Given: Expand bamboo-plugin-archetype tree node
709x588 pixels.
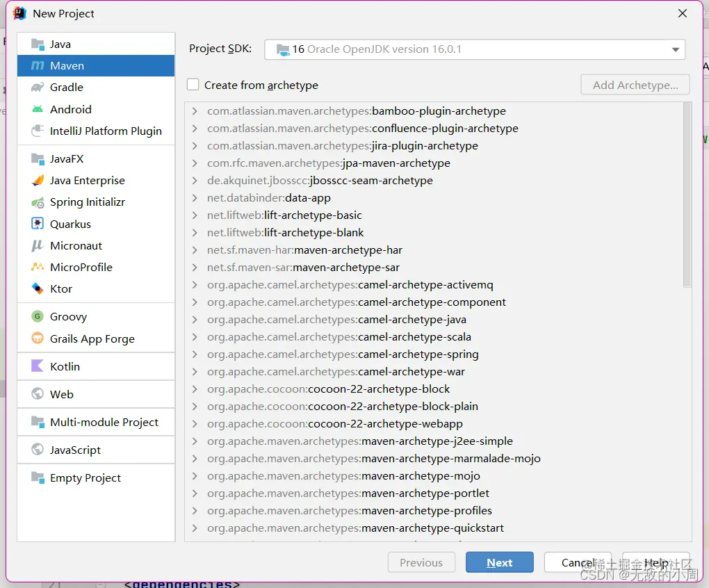Looking at the screenshot, I should [x=195, y=111].
